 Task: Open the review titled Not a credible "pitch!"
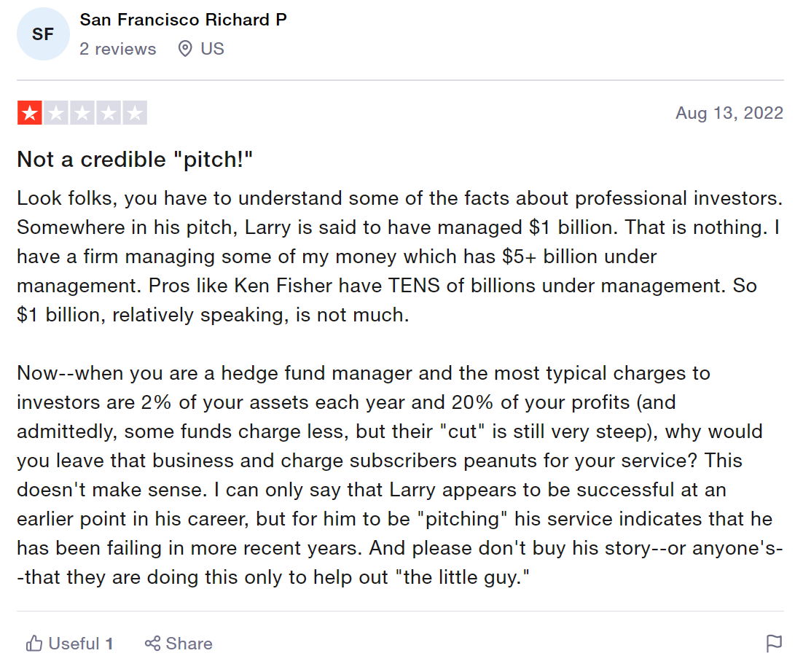point(136,160)
